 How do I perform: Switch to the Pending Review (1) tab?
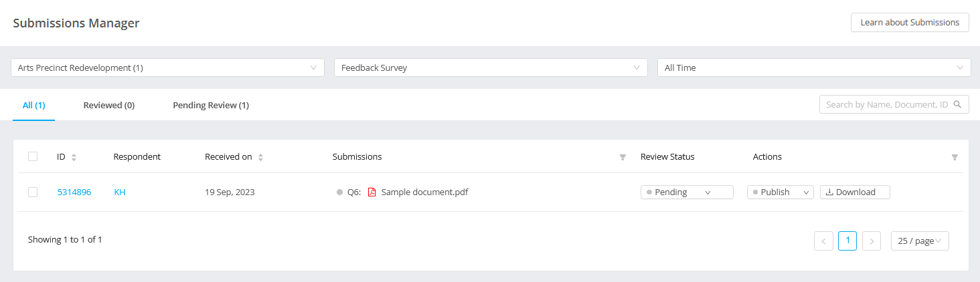tap(211, 105)
